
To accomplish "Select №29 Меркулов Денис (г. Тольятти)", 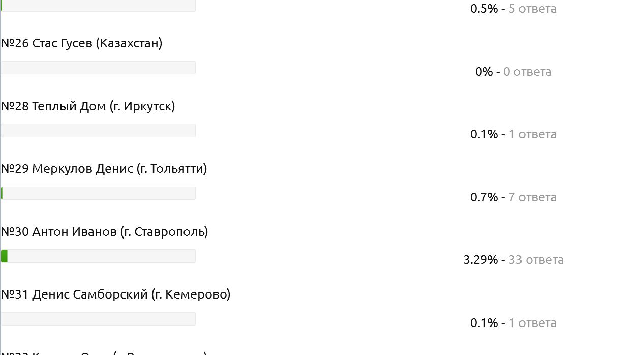I will (104, 169).
